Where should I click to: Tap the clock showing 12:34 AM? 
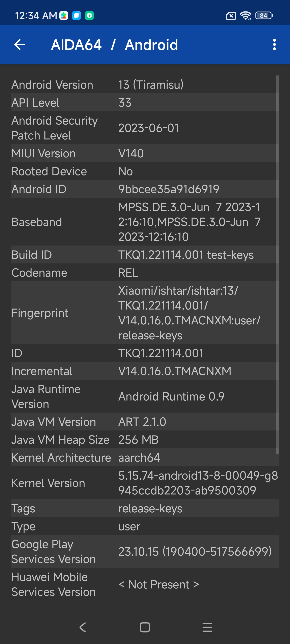(x=36, y=16)
